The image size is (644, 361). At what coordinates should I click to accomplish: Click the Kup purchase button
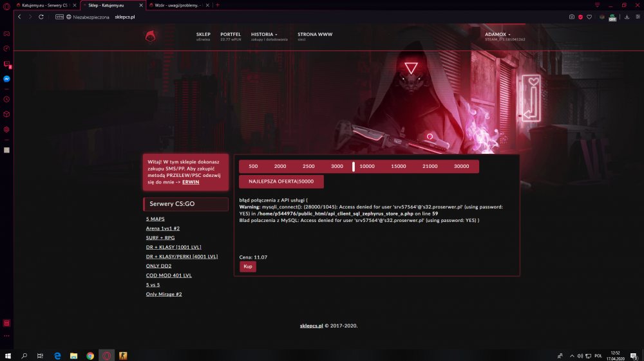(248, 266)
